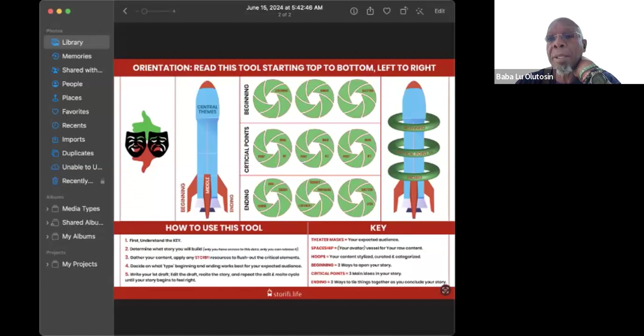Open the Share menu icon
The width and height of the screenshot is (644, 336).
coord(370,11)
